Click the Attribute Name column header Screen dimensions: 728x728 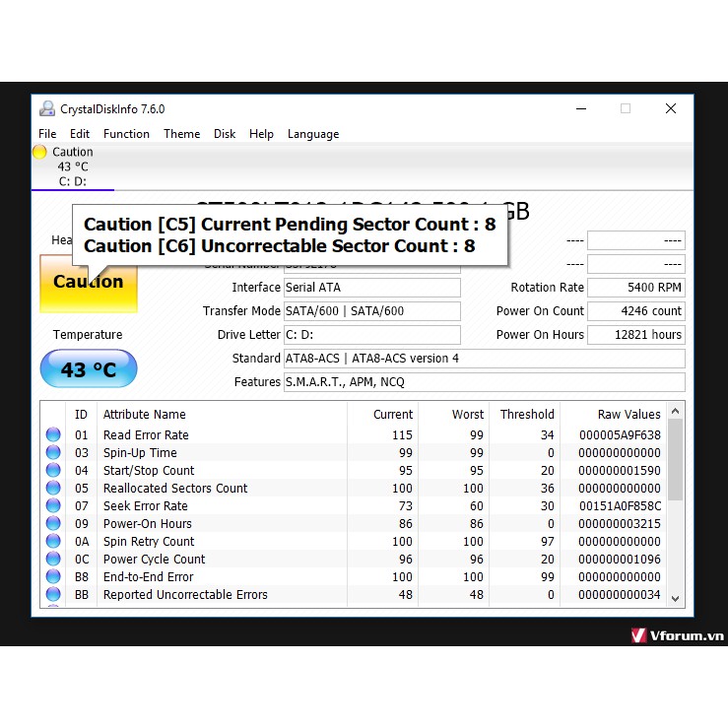click(144, 415)
